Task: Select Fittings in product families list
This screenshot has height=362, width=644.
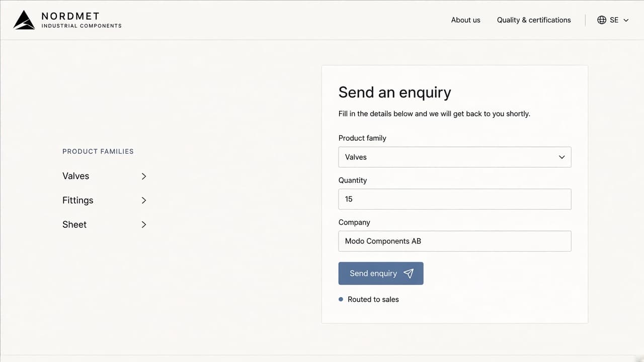Action: pyautogui.click(x=77, y=200)
